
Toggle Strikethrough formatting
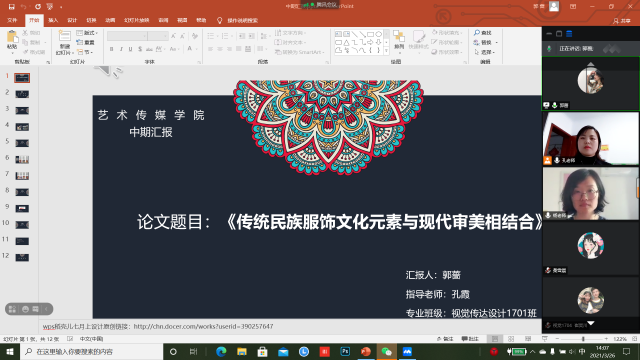(x=149, y=49)
